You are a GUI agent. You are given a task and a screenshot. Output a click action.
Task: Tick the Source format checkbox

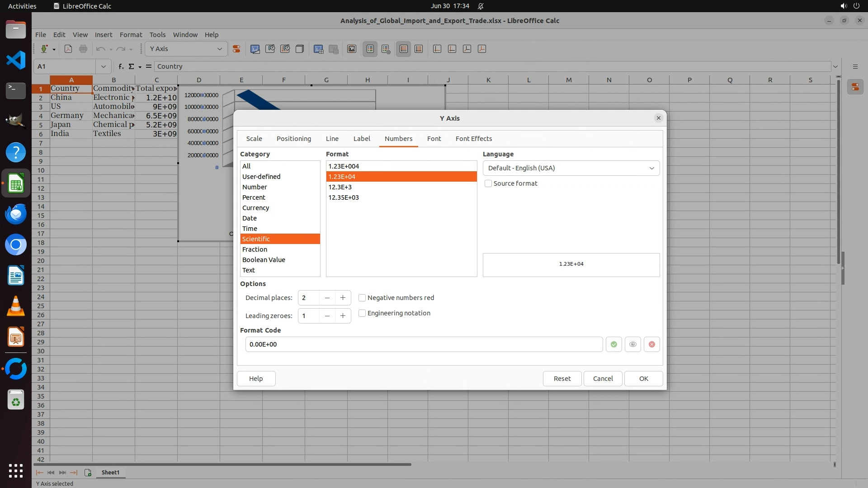[x=488, y=183]
